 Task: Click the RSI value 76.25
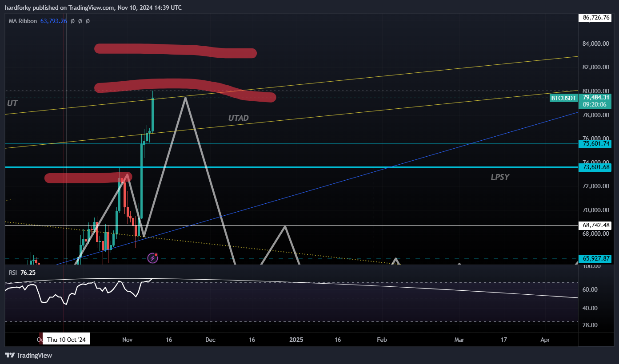coord(28,273)
